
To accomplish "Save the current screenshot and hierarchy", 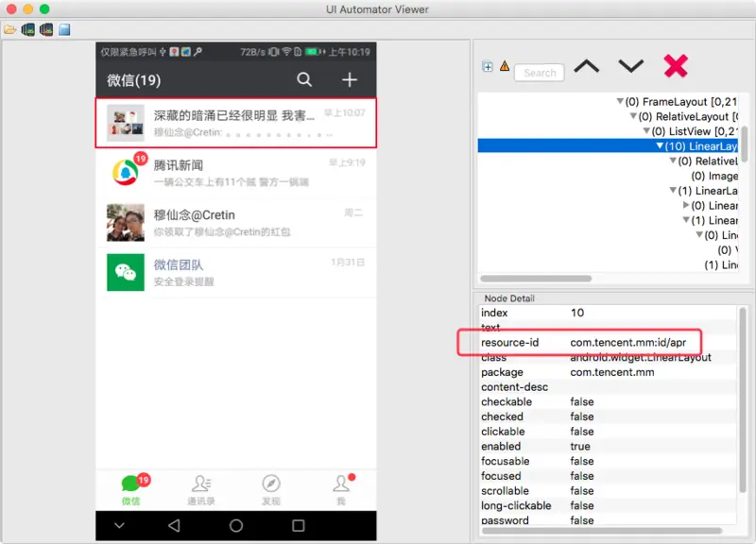I will tap(63, 29).
